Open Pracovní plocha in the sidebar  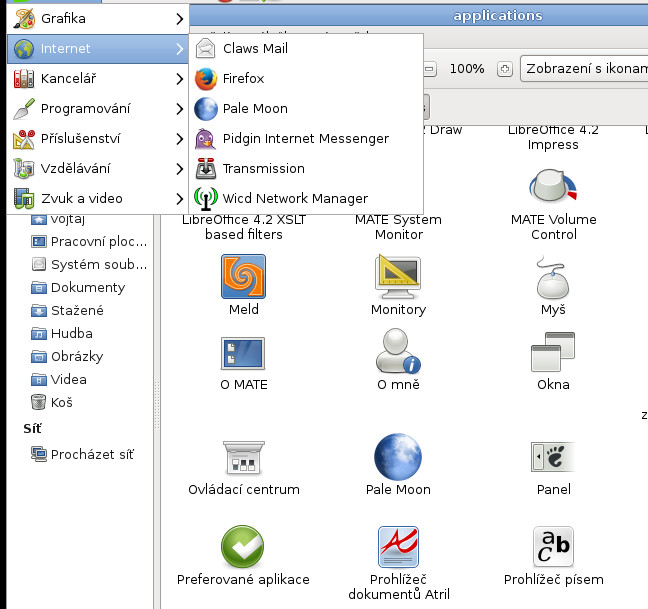coord(89,242)
